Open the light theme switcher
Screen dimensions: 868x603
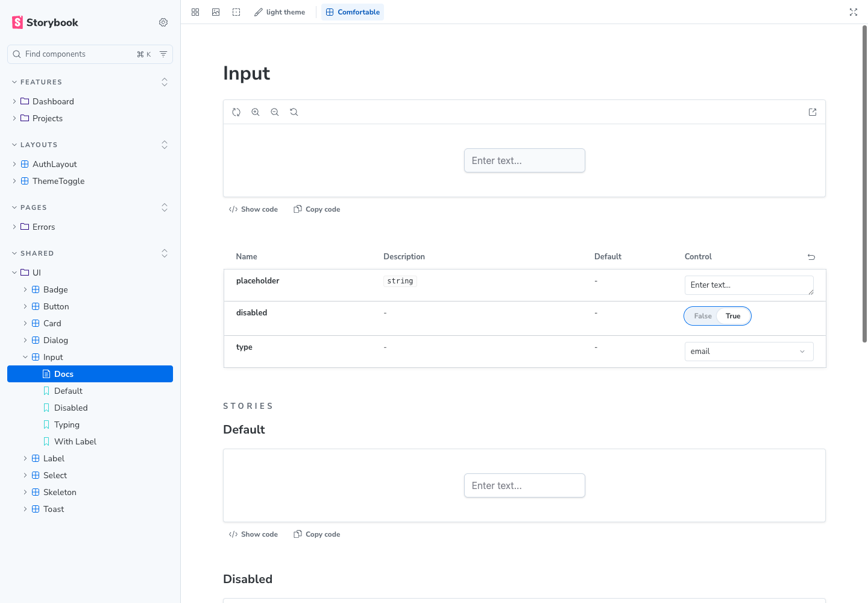(280, 12)
